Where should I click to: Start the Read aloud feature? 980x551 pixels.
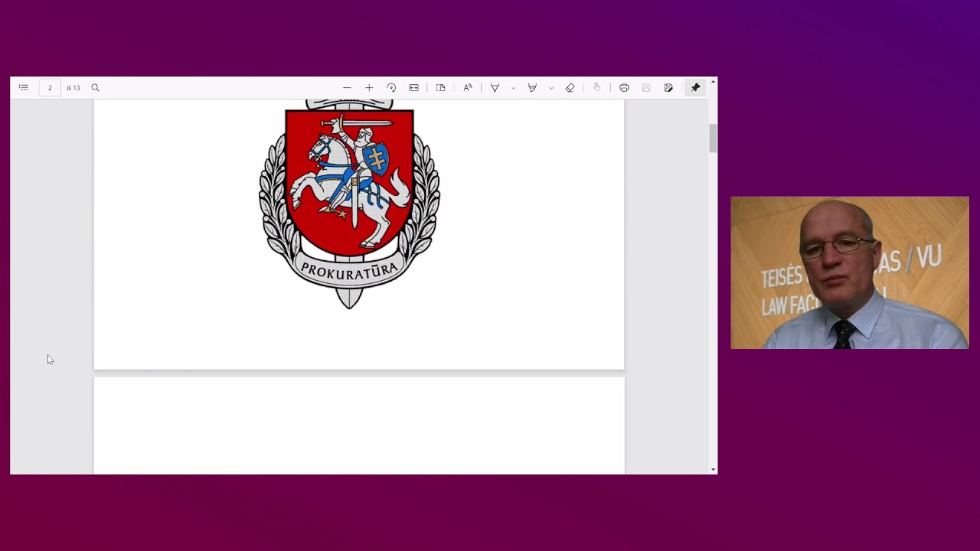[x=468, y=88]
